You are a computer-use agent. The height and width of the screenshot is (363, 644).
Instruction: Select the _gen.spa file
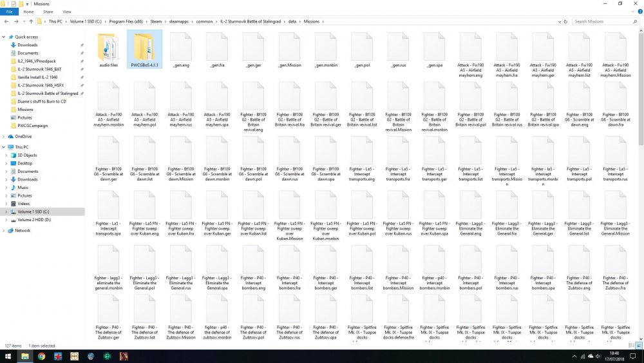(x=435, y=49)
